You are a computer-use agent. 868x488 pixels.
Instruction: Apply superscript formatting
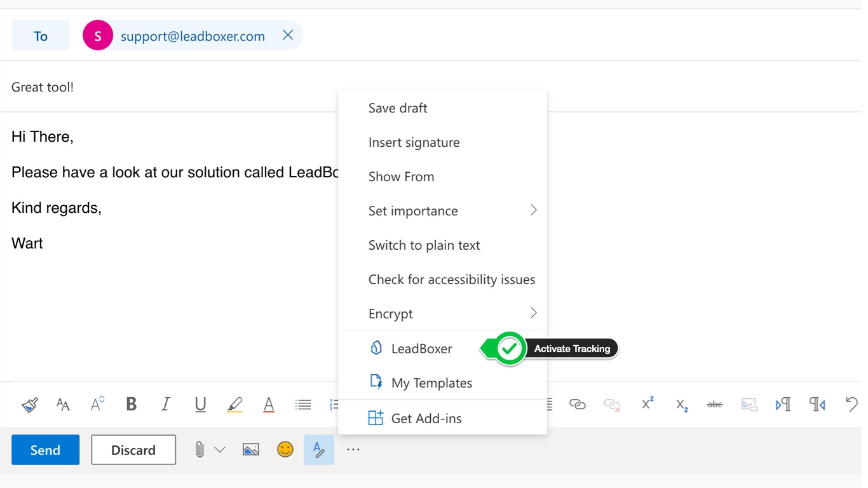tap(648, 404)
